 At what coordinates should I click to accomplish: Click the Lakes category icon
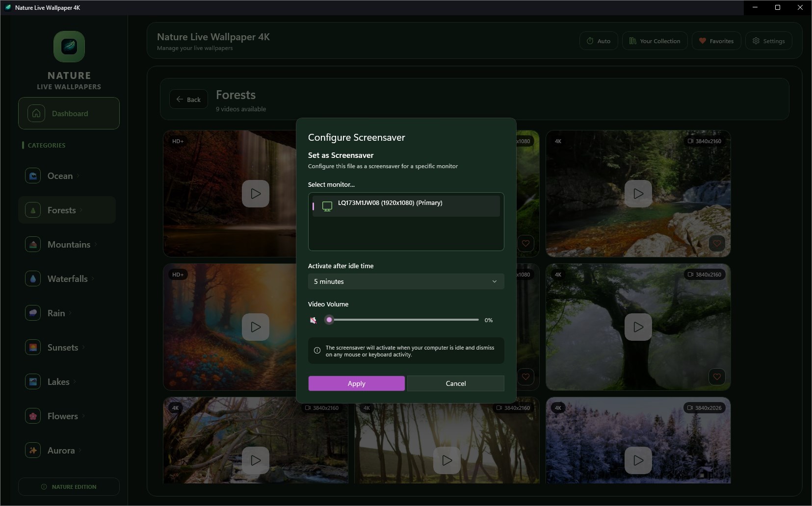(x=33, y=382)
